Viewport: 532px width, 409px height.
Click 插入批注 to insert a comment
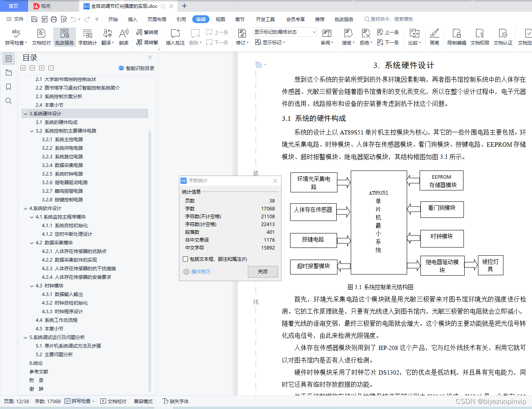[175, 37]
